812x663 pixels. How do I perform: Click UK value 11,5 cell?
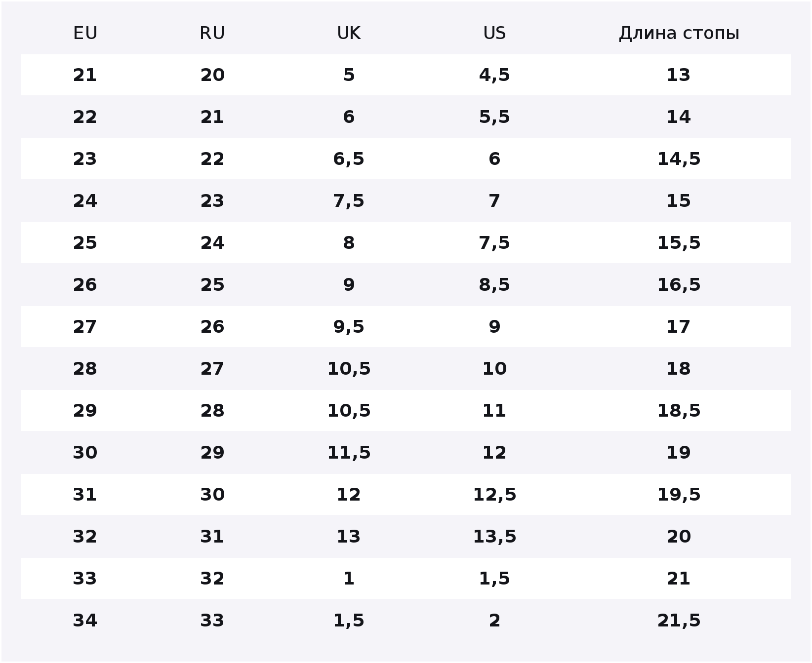pos(349,453)
